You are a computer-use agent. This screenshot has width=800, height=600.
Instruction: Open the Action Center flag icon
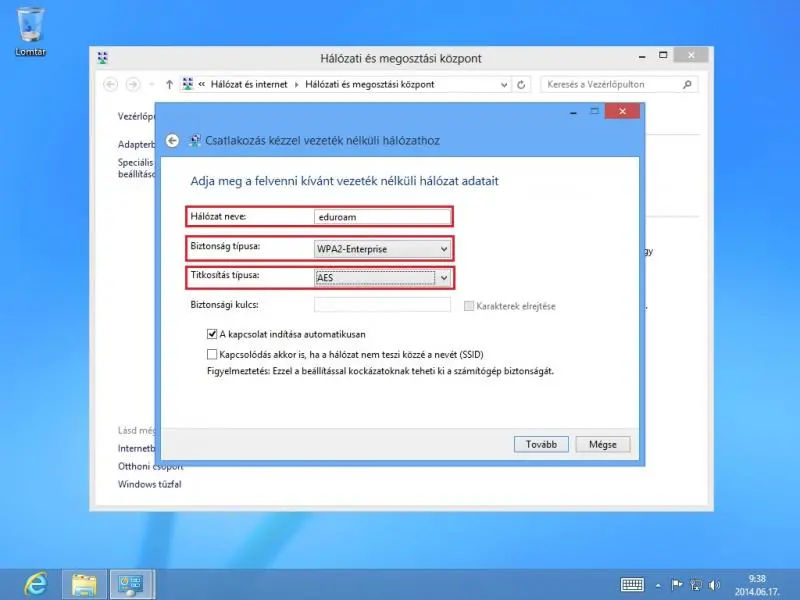coord(676,584)
